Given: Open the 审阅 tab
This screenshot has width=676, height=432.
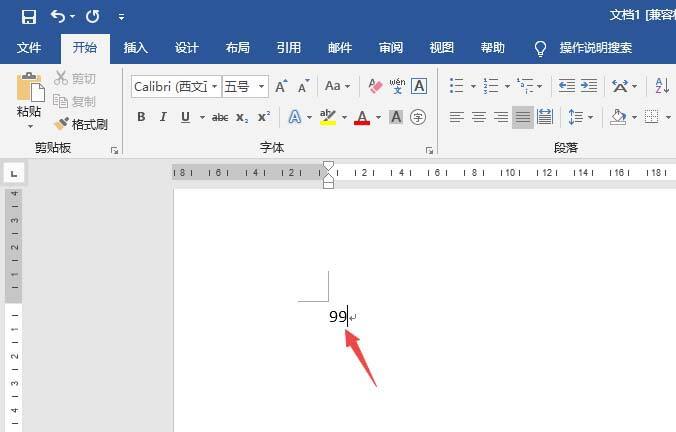Looking at the screenshot, I should point(391,47).
